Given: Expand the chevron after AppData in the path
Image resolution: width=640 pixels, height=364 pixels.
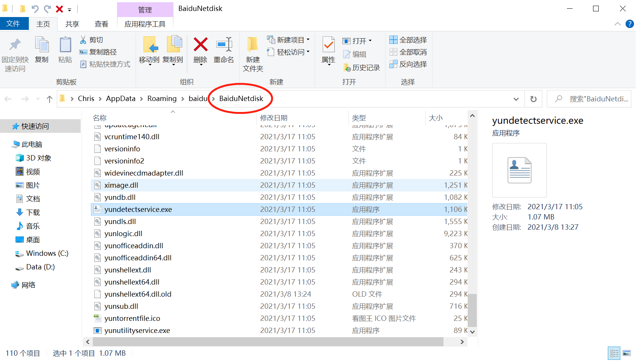Looking at the screenshot, I should pyautogui.click(x=141, y=99).
